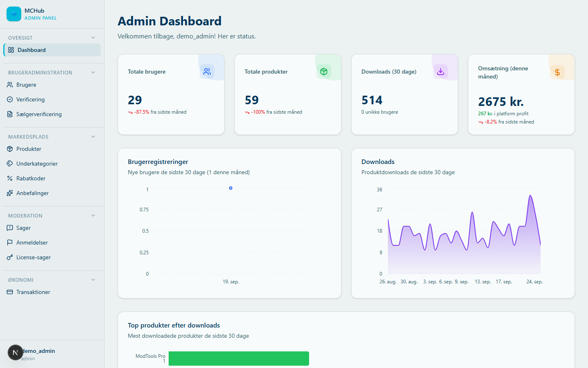Collapse the Markedsplads section chevron

coord(93,137)
